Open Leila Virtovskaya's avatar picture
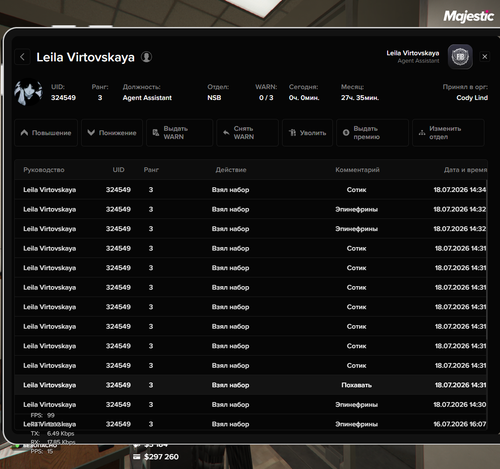Image resolution: width=500 pixels, height=469 pixels. pos(28,92)
